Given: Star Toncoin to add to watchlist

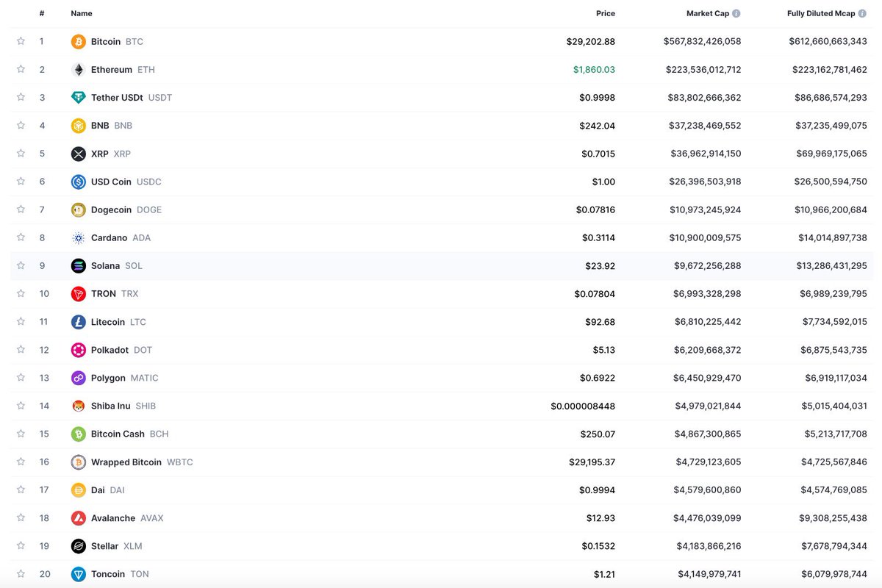Looking at the screenshot, I should point(21,573).
